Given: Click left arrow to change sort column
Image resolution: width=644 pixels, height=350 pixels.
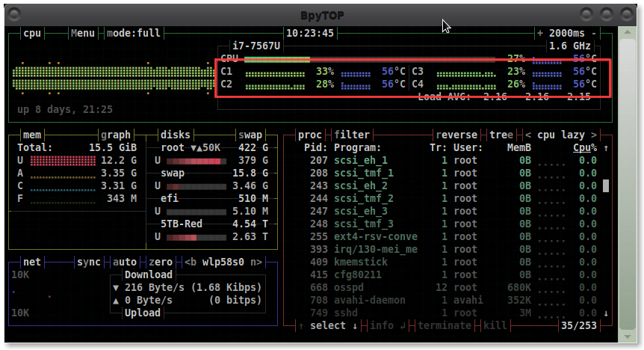Looking at the screenshot, I should (x=528, y=135).
